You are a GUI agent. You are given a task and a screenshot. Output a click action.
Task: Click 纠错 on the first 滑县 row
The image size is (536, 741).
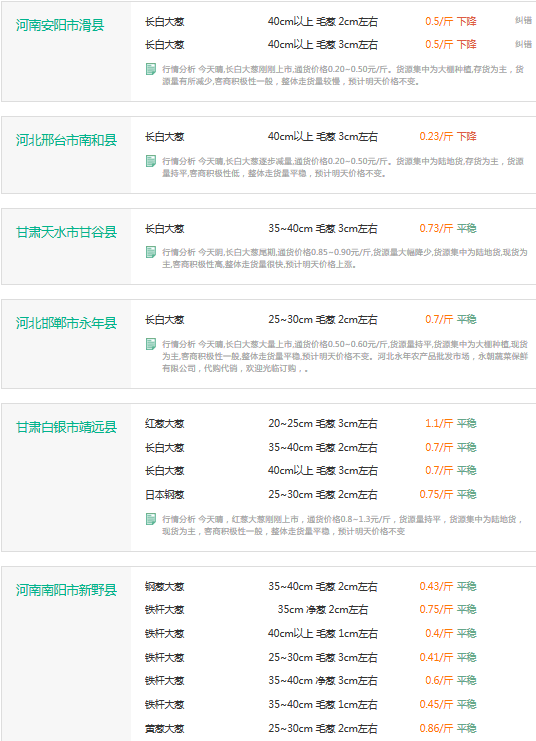pos(523,20)
